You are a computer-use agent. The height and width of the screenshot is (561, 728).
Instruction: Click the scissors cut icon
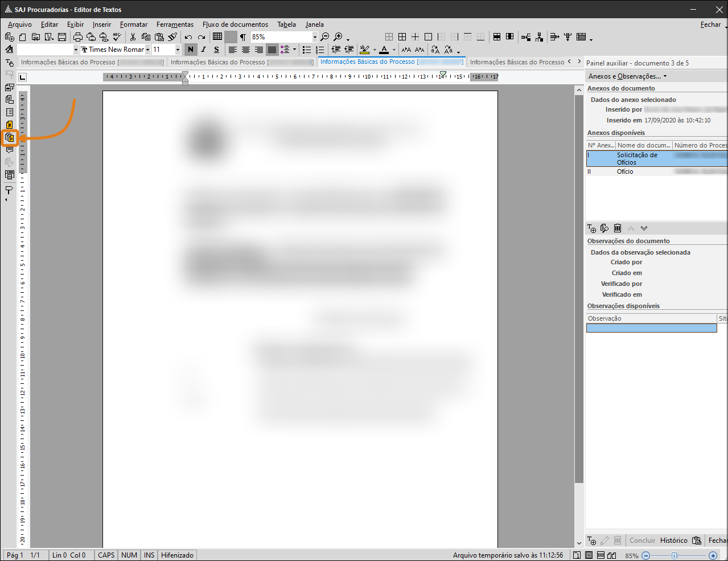tap(133, 37)
